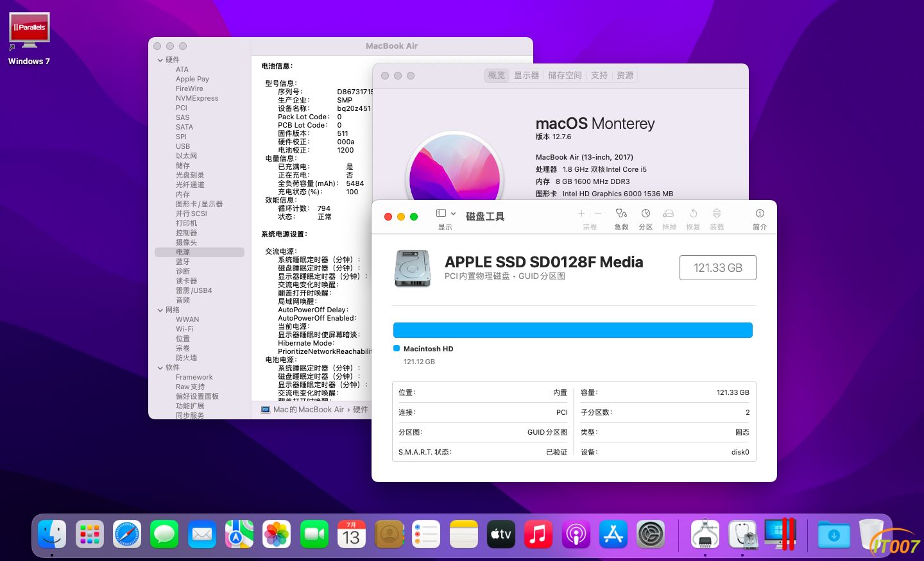
Task: Open the App Store dock icon
Action: coord(613,534)
